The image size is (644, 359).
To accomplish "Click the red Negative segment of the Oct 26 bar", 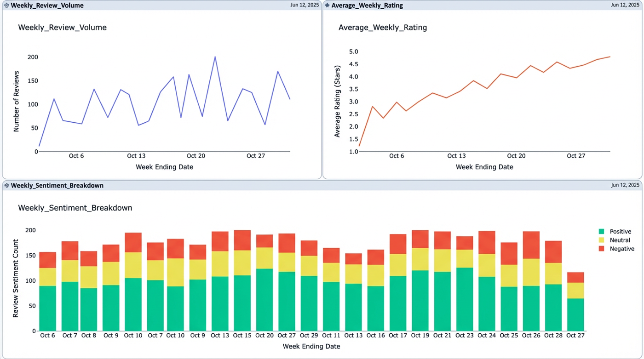I will [x=531, y=245].
